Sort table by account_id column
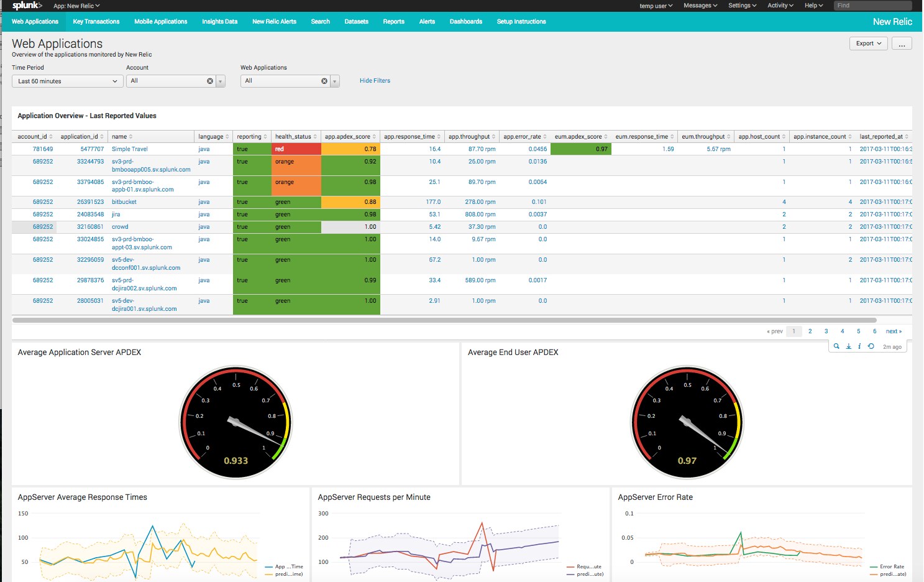924x582 pixels. point(35,137)
